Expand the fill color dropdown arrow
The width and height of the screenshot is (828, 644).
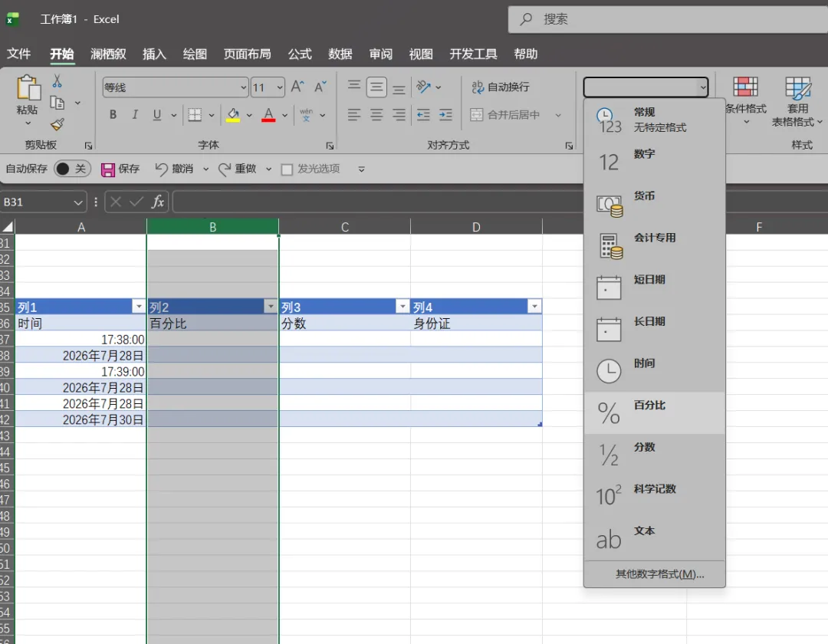(x=249, y=115)
